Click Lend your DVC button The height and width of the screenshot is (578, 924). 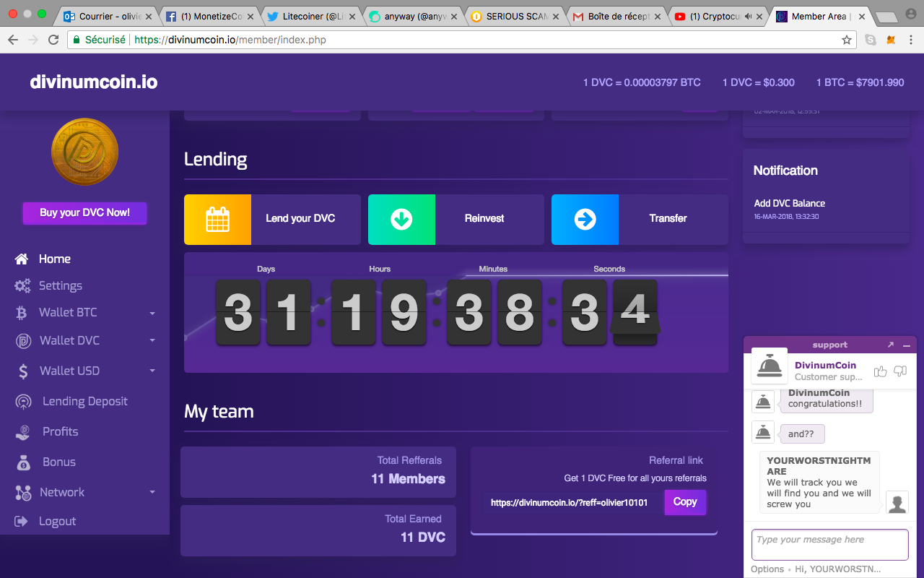(x=272, y=220)
